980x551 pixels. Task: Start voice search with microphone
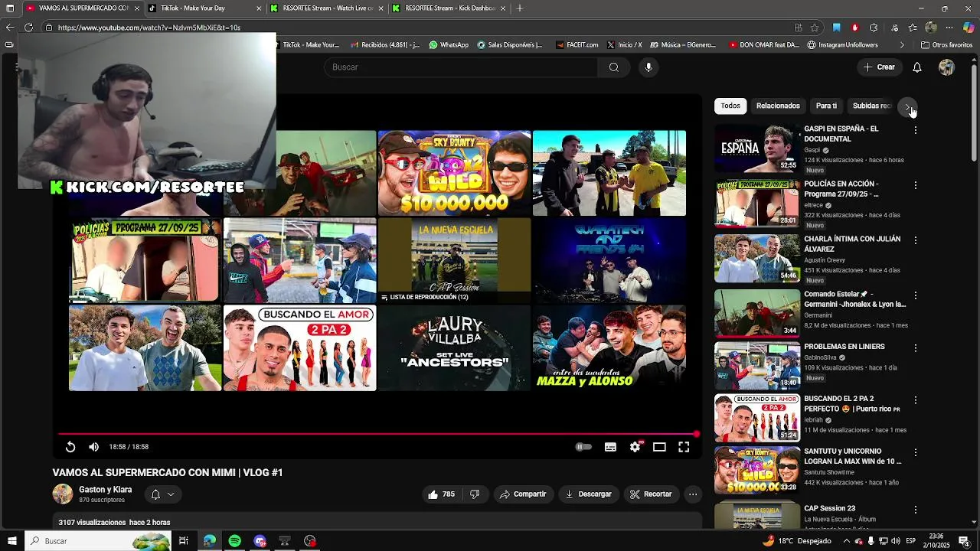pyautogui.click(x=648, y=67)
